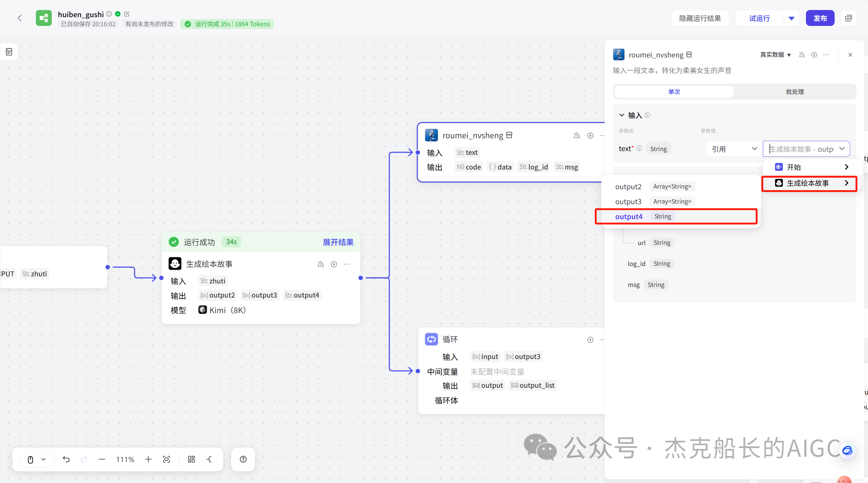
Task: Select 单次 mode
Action: tap(674, 92)
